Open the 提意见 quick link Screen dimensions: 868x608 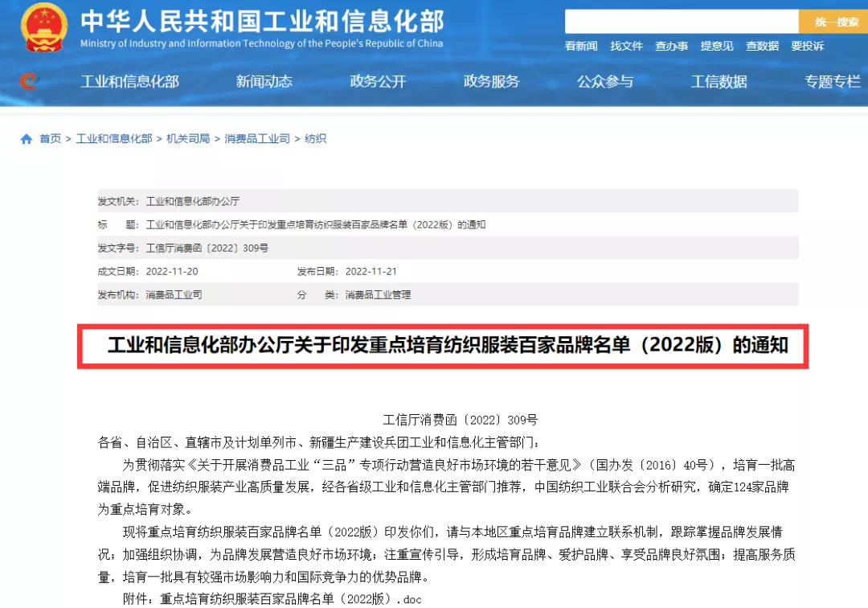[x=717, y=46]
